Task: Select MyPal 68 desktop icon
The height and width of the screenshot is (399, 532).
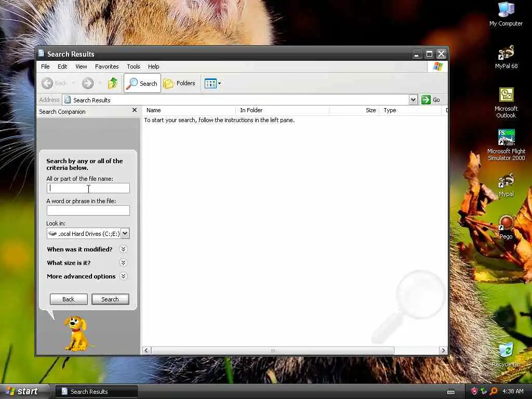Action: pyautogui.click(x=506, y=57)
